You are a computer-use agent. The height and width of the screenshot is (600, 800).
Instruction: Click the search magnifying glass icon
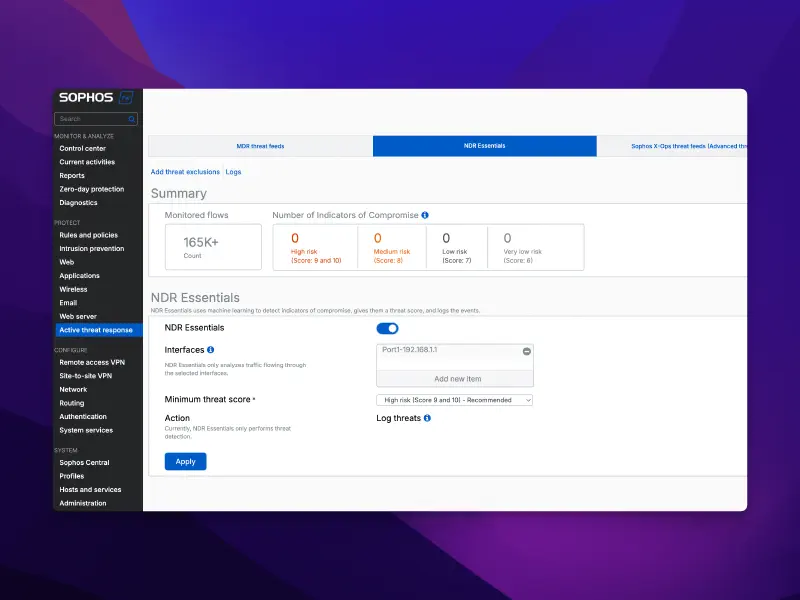click(131, 118)
